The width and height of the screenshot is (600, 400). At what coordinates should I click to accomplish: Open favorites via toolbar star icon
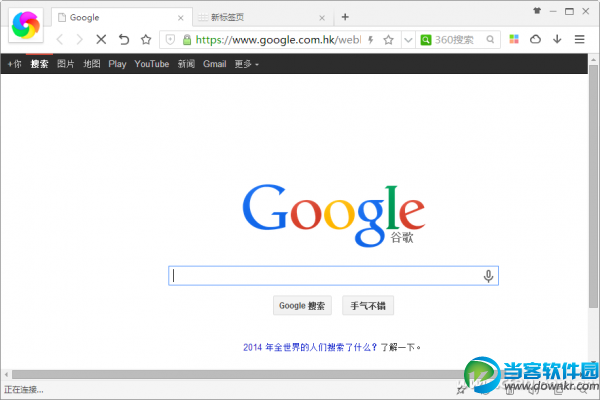pos(146,39)
